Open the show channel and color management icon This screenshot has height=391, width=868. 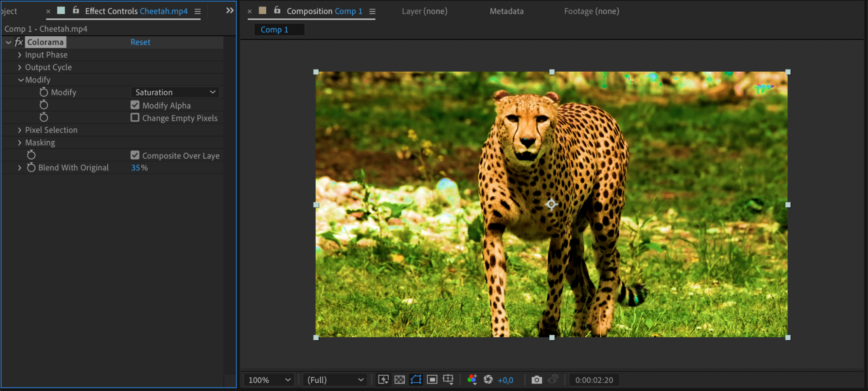coord(472,380)
